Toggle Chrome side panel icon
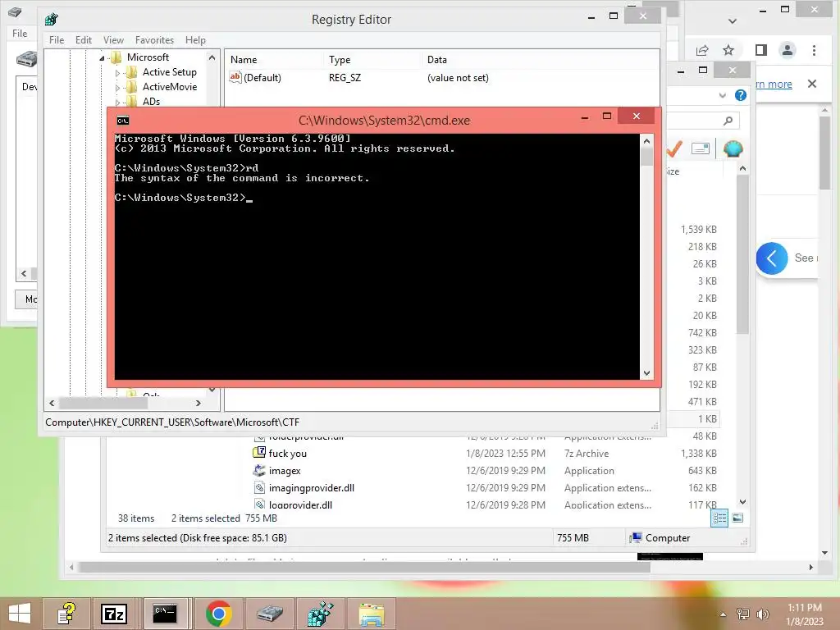The height and width of the screenshot is (630, 840). 760,50
